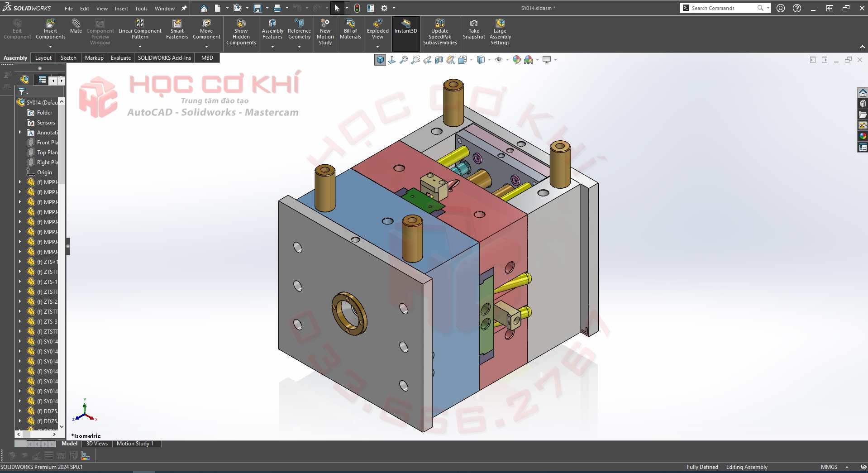Open Dynamic Annotation Views
This screenshot has width=868, height=473.
coord(451,60)
